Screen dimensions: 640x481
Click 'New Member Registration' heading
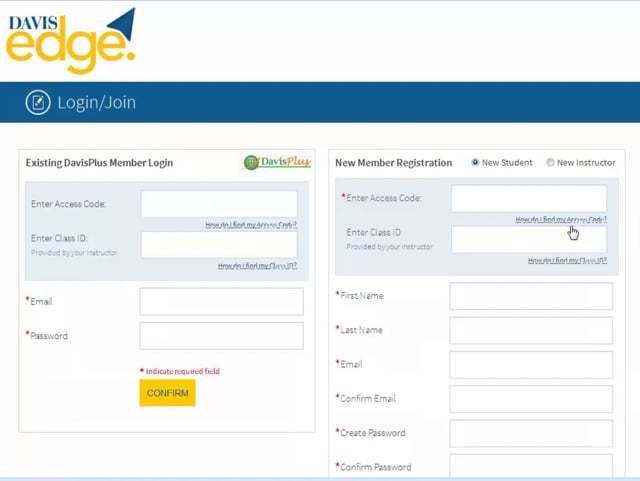click(393, 163)
